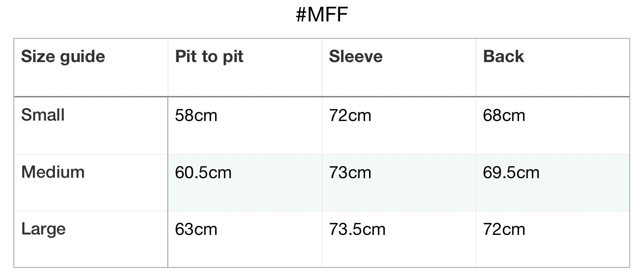The height and width of the screenshot is (280, 644).
Task: Click the thick divider below the header row
Action: [x=321, y=96]
